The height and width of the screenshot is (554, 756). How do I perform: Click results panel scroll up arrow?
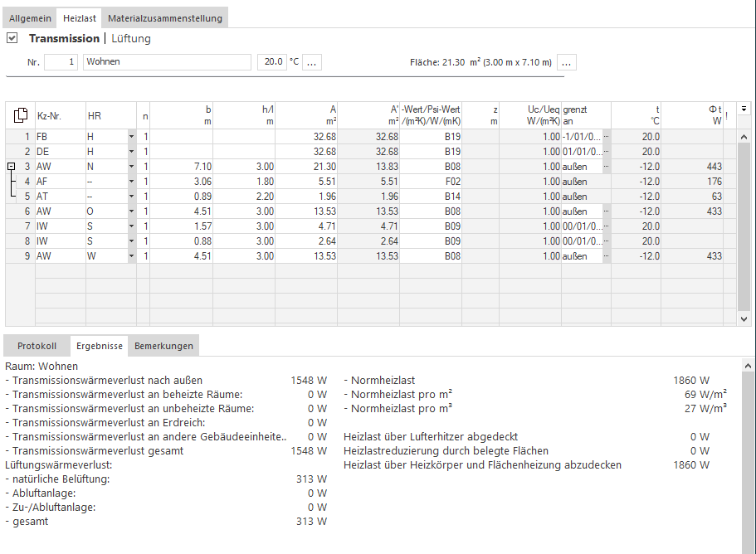[x=748, y=366]
